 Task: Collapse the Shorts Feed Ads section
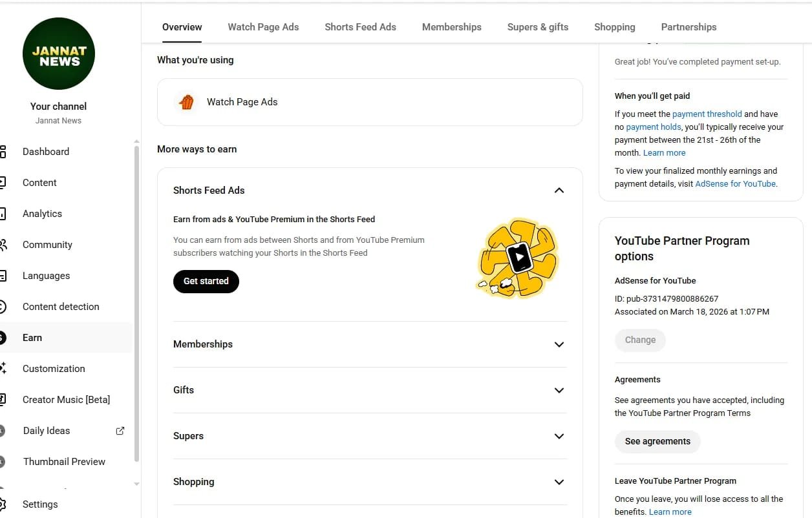[559, 191]
